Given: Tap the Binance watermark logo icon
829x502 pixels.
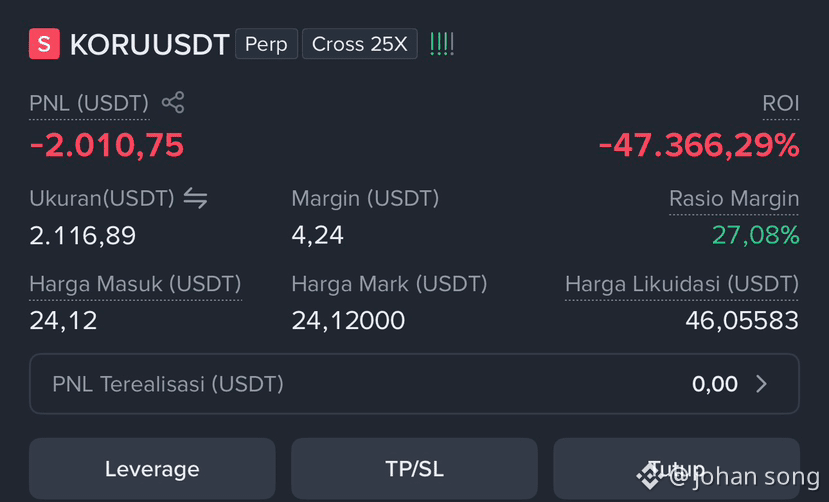Looking at the screenshot, I should pos(649,475).
